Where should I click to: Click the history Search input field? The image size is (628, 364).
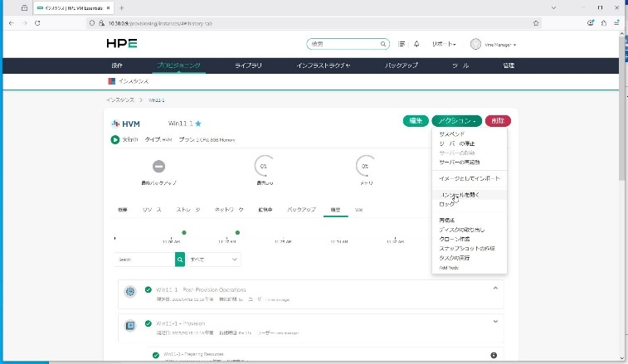pyautogui.click(x=144, y=260)
